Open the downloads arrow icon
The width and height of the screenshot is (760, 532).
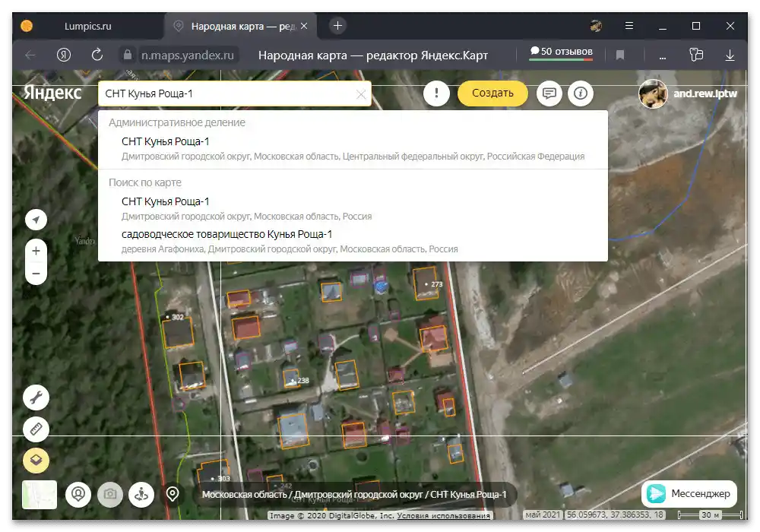[x=730, y=55]
